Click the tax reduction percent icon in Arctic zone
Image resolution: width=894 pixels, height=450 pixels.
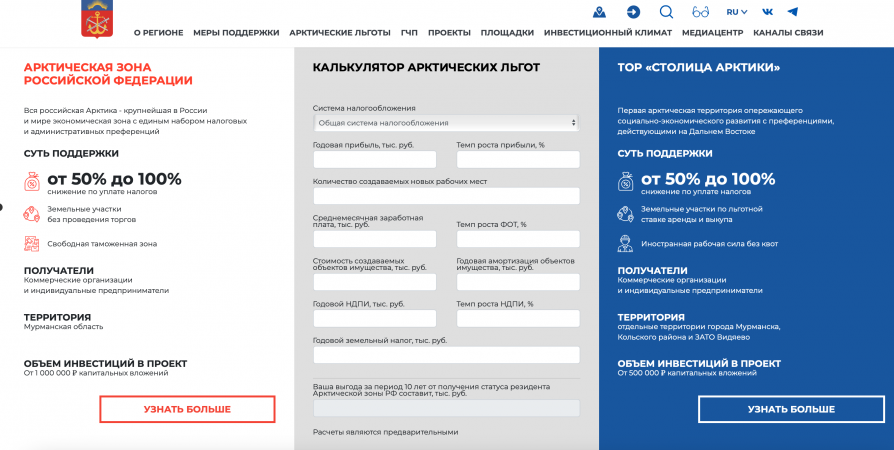pyautogui.click(x=32, y=182)
